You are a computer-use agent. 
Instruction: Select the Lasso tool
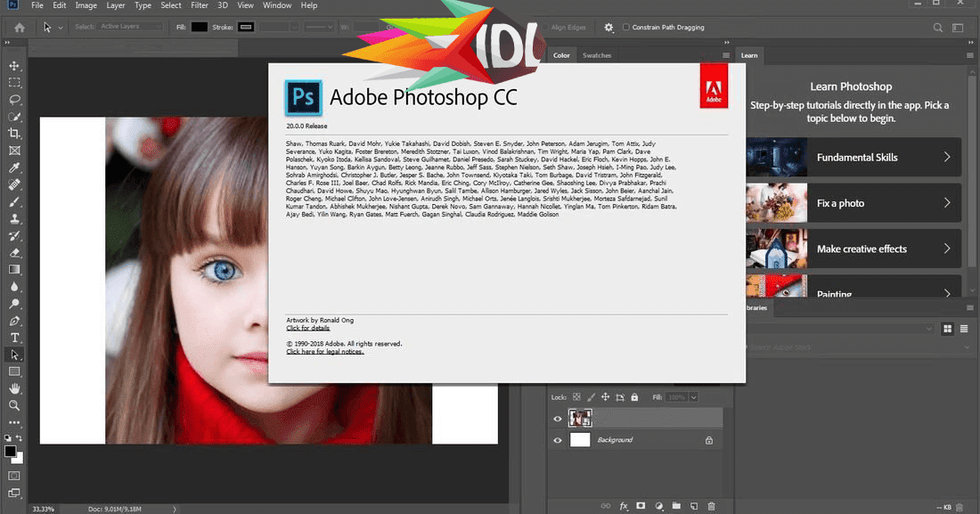pyautogui.click(x=14, y=100)
